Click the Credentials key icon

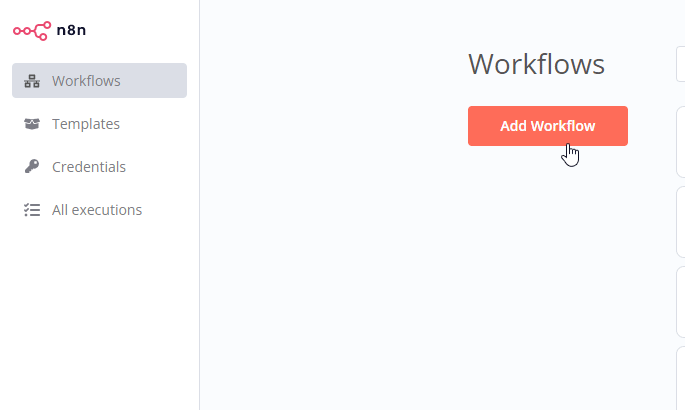pyautogui.click(x=32, y=167)
